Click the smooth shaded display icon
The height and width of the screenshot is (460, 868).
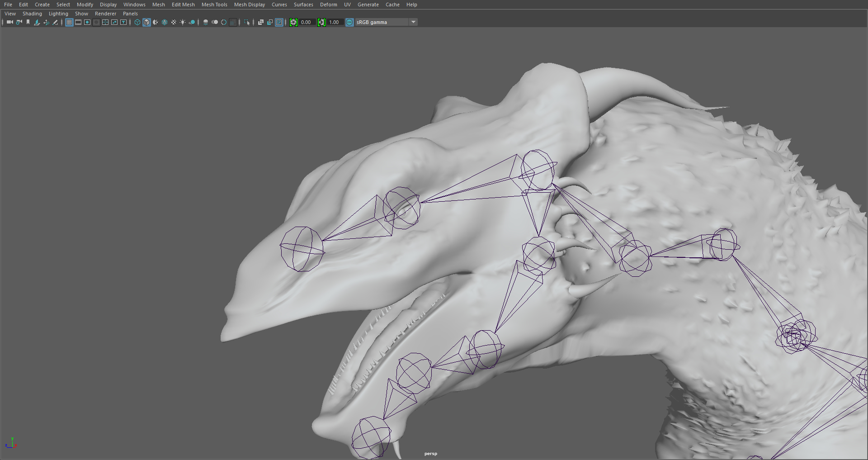(x=146, y=22)
